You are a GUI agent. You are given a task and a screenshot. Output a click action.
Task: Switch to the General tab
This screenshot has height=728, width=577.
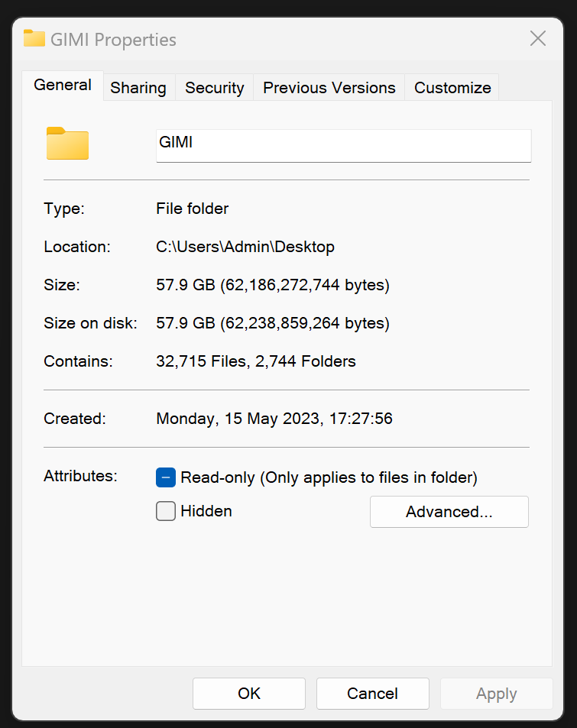point(63,86)
